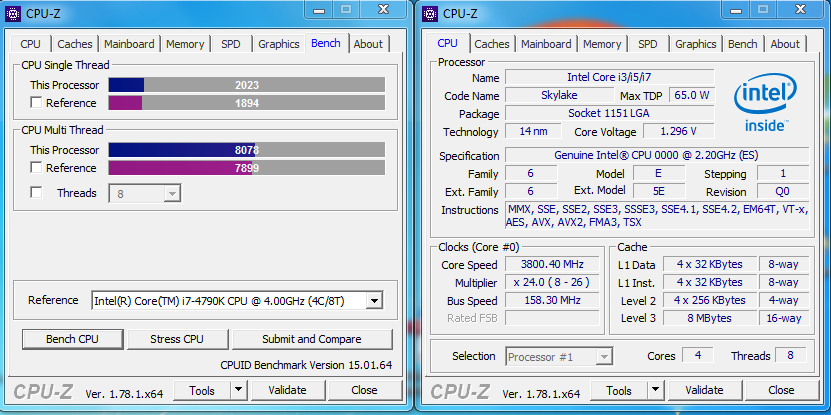
Task: Click Submit and Compare button
Action: [312, 339]
